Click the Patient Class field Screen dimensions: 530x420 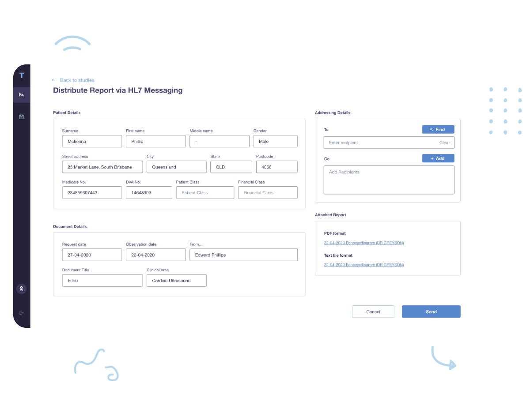pos(205,192)
